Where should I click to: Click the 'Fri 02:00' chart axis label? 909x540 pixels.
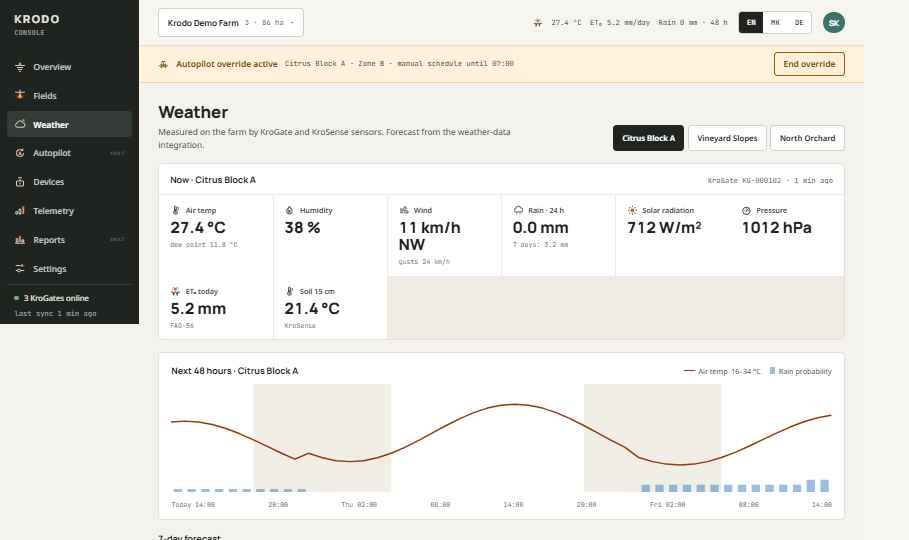[667, 505]
